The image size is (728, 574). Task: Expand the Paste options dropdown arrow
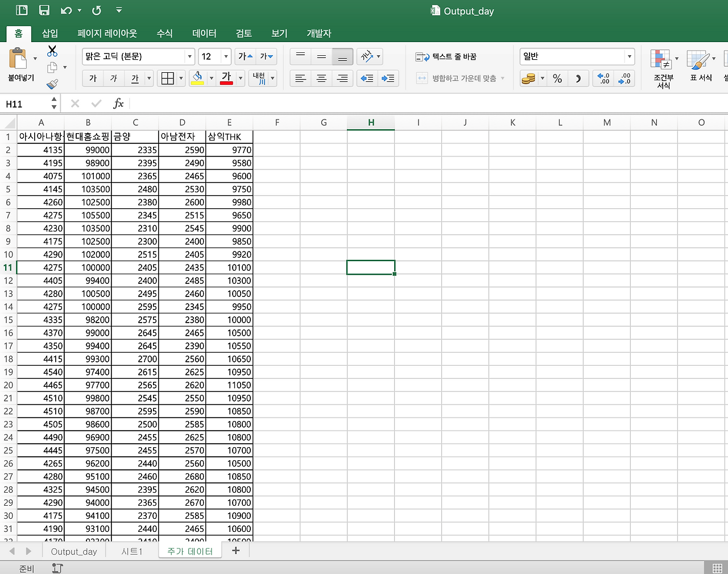pyautogui.click(x=35, y=59)
